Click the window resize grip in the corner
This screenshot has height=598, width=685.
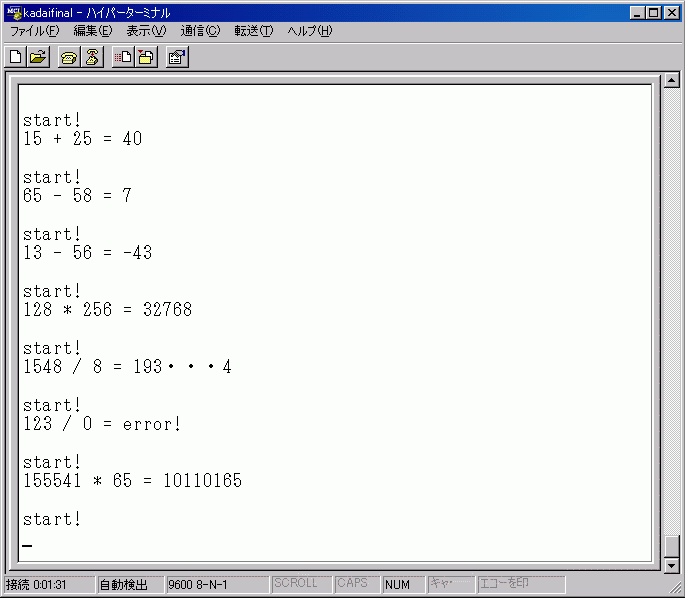[x=675, y=588]
